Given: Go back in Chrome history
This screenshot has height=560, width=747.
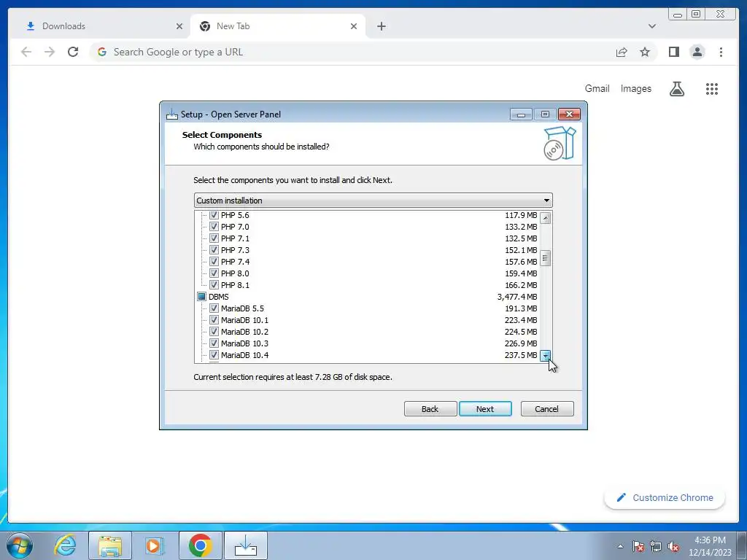Looking at the screenshot, I should tap(26, 52).
